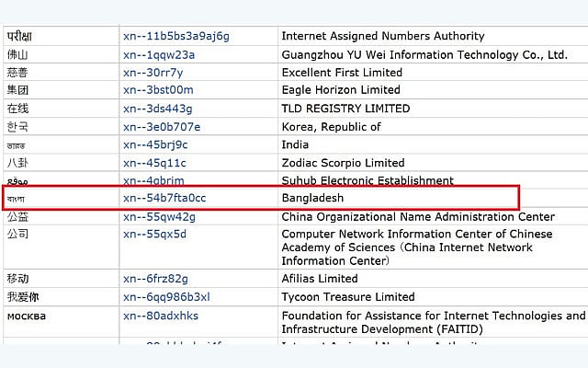Click the 公益 domain cell
This screenshot has width=588, height=368.
coord(62,217)
